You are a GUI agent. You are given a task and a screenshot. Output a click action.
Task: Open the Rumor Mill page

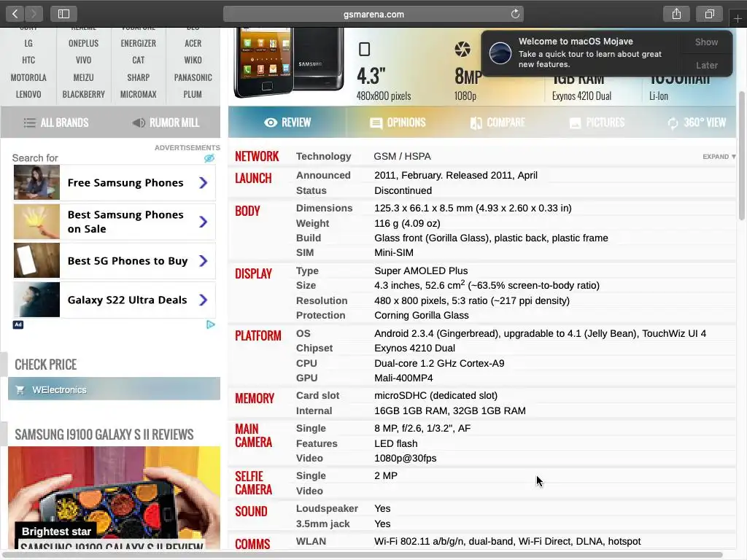coord(166,122)
